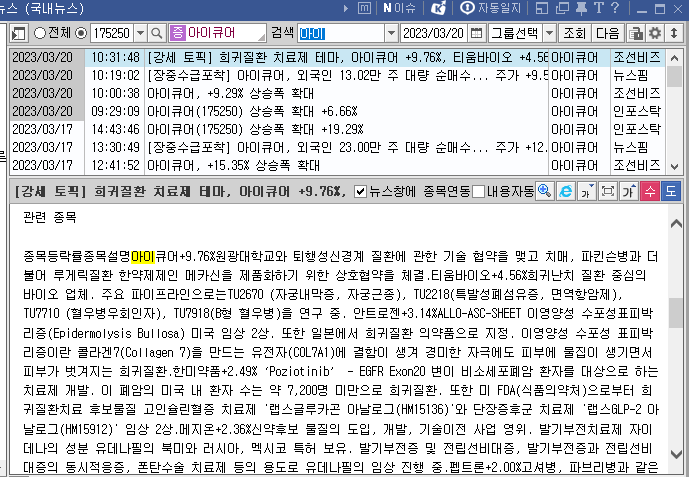Click up arrow on article scrollbar
This screenshot has width=689, height=477.
[676, 223]
